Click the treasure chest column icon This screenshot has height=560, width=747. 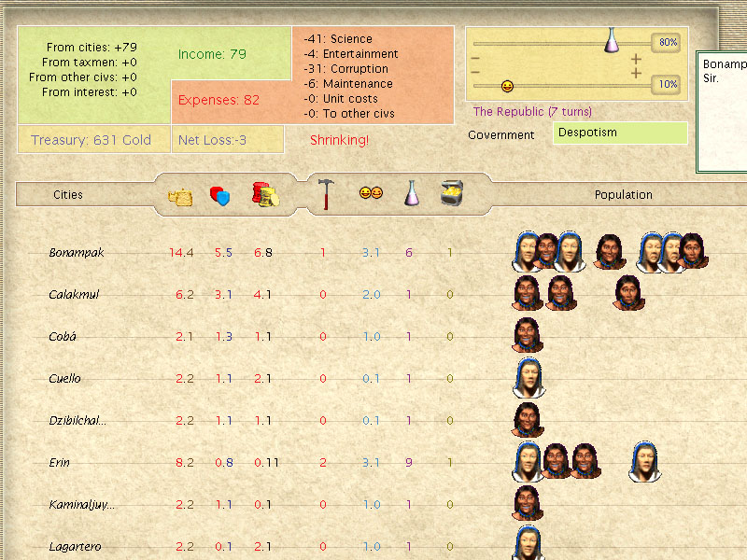[x=452, y=193]
